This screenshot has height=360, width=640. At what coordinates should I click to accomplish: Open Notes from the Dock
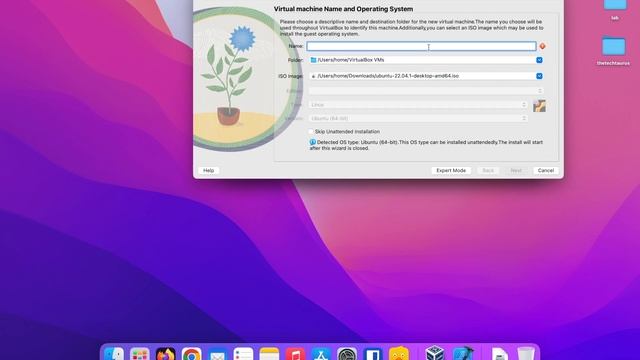click(269, 354)
